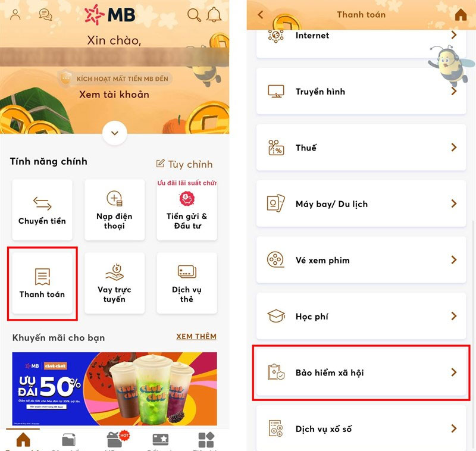Expand the account panel with the round chevron

coord(115,133)
